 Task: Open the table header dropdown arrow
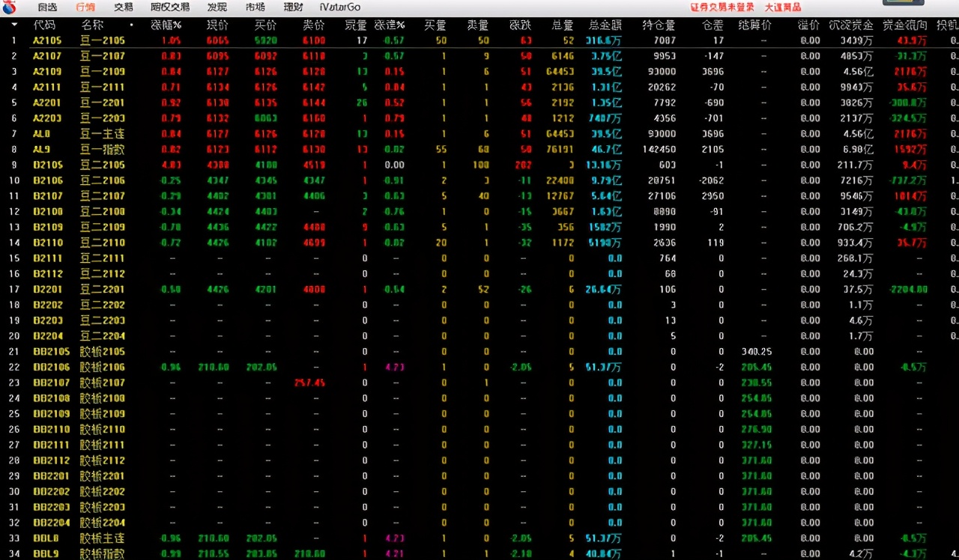coord(13,25)
